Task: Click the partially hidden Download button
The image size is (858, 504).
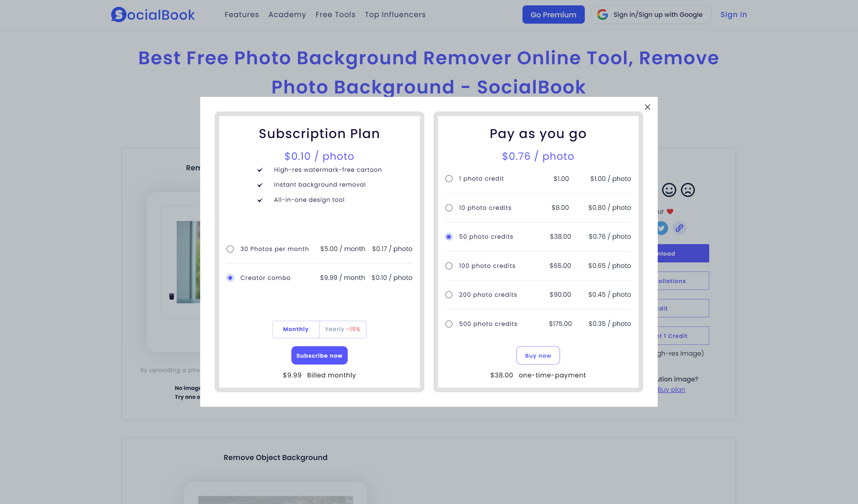Action: tap(683, 254)
